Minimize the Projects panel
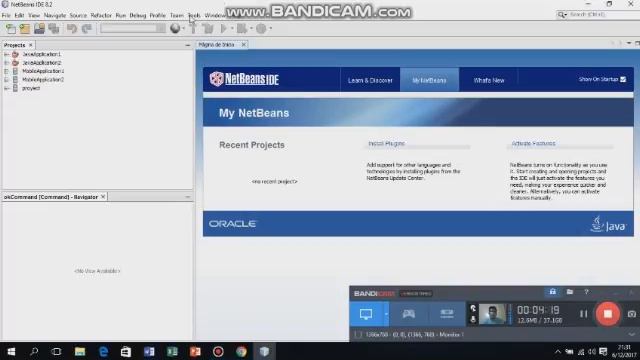The height and width of the screenshot is (360, 640). (187, 45)
